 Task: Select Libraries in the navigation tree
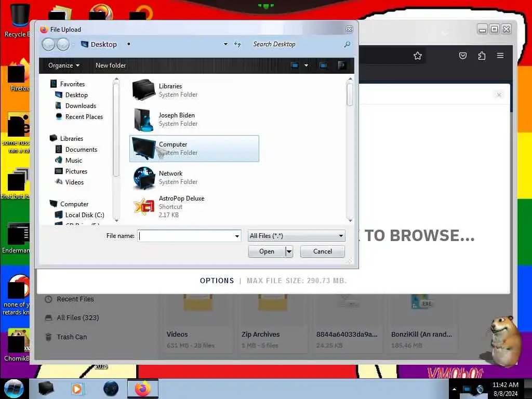point(66,138)
